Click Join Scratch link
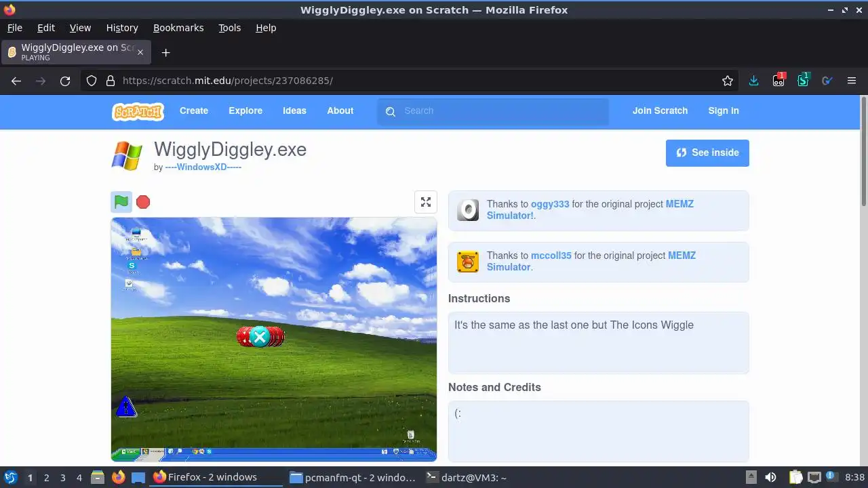Image resolution: width=868 pixels, height=488 pixels. (x=660, y=111)
